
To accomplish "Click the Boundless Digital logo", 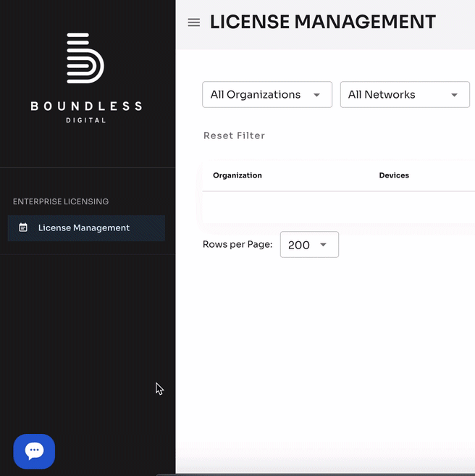I will click(86, 78).
